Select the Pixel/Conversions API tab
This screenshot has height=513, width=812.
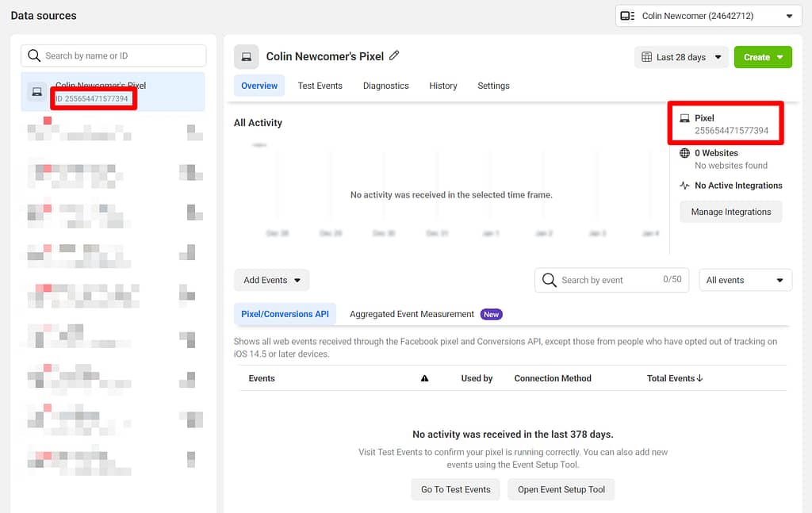285,314
